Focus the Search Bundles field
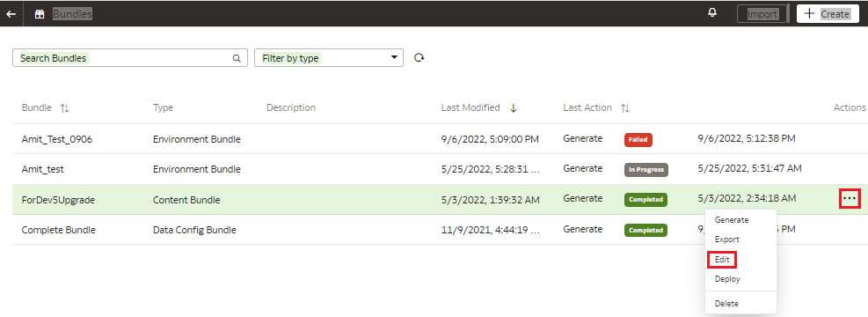This screenshot has height=317, width=868. click(x=130, y=57)
